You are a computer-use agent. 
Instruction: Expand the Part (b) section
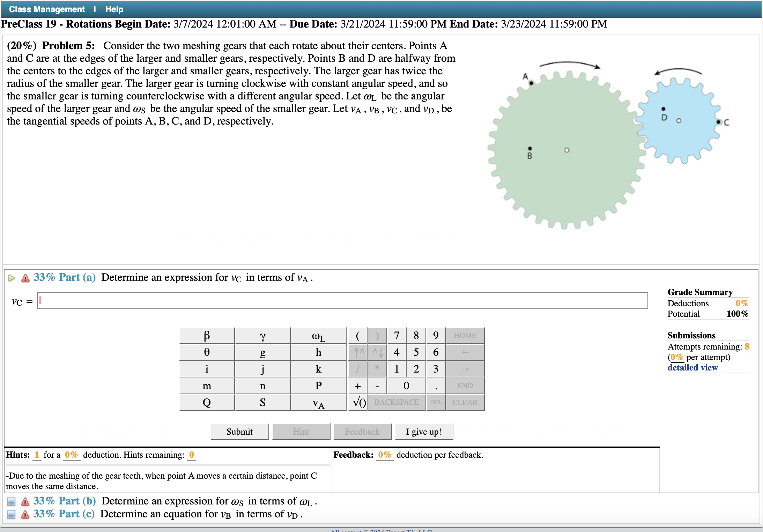[x=12, y=501]
